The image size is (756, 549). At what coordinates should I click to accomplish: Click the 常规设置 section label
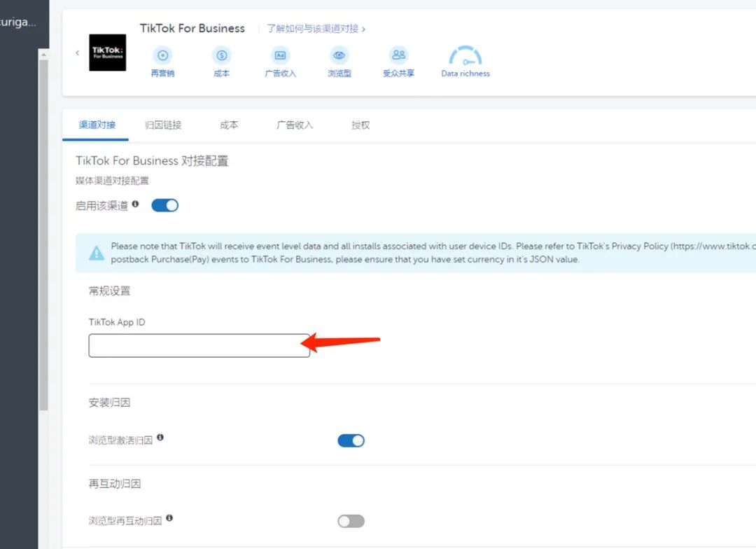point(109,291)
